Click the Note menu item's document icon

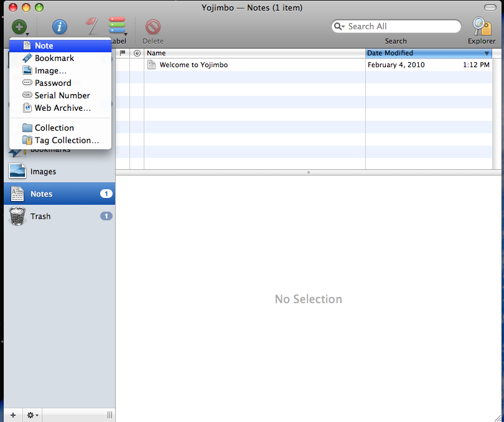point(27,45)
